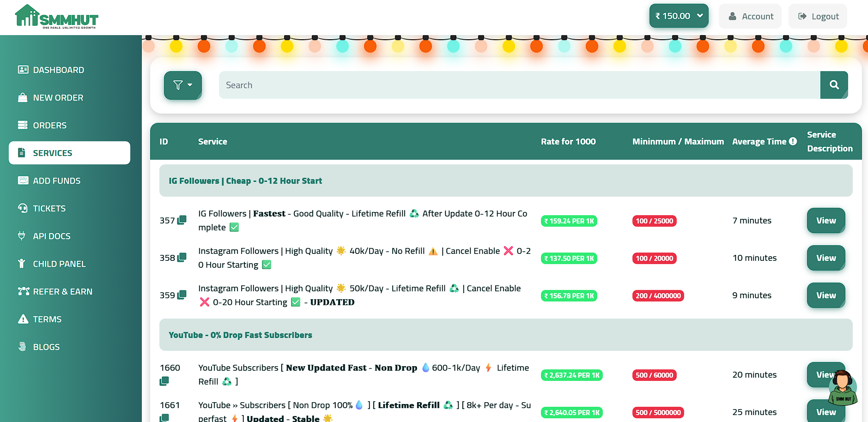Expand the ₹150.00 balance dropdown
Image resolution: width=868 pixels, height=422 pixels.
pyautogui.click(x=679, y=15)
